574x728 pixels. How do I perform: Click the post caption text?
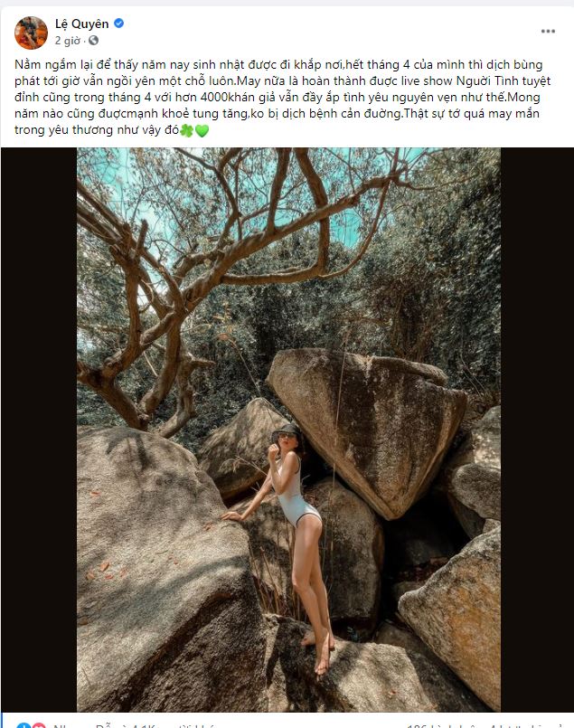coord(271,90)
